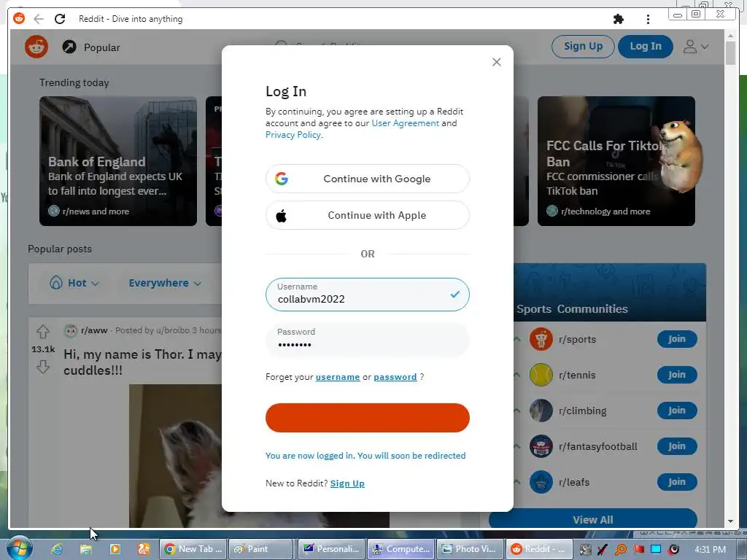Open the Everywhere location dropdown
The height and width of the screenshot is (560, 747).
165,283
